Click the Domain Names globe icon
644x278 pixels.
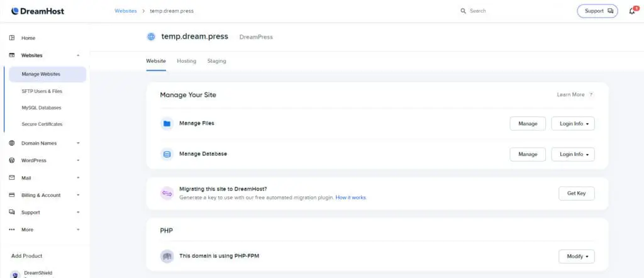12,143
